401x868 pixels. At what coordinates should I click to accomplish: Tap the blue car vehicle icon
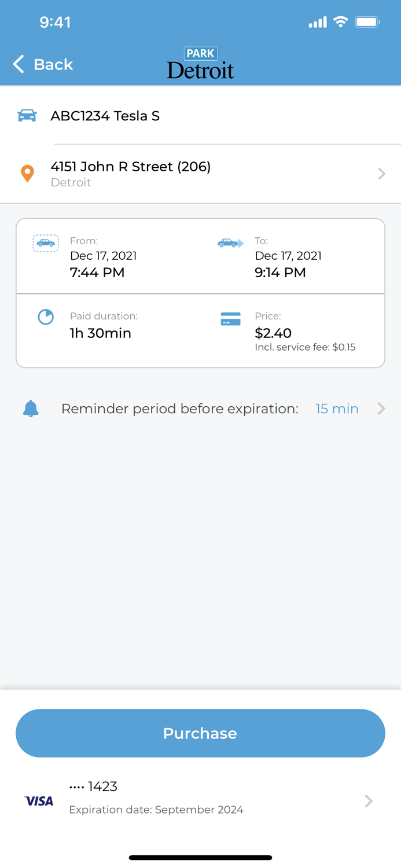tap(27, 116)
